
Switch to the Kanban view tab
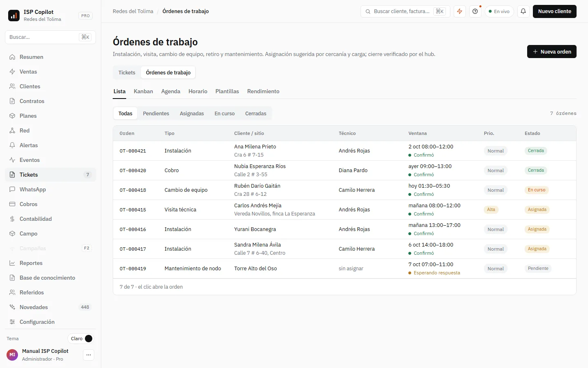point(143,91)
